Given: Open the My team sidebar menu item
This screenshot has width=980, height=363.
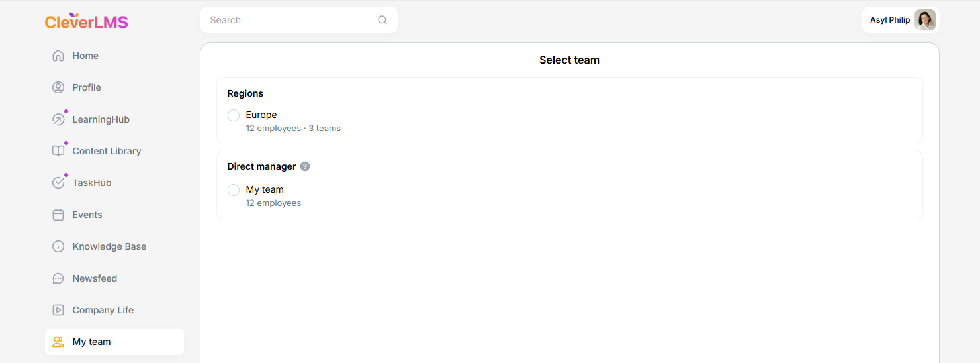Looking at the screenshot, I should pos(91,342).
